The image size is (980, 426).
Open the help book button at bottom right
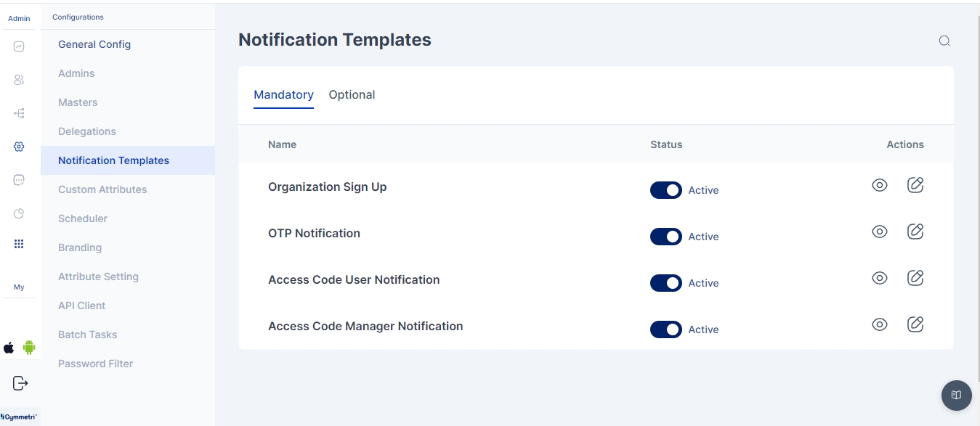coord(956,395)
